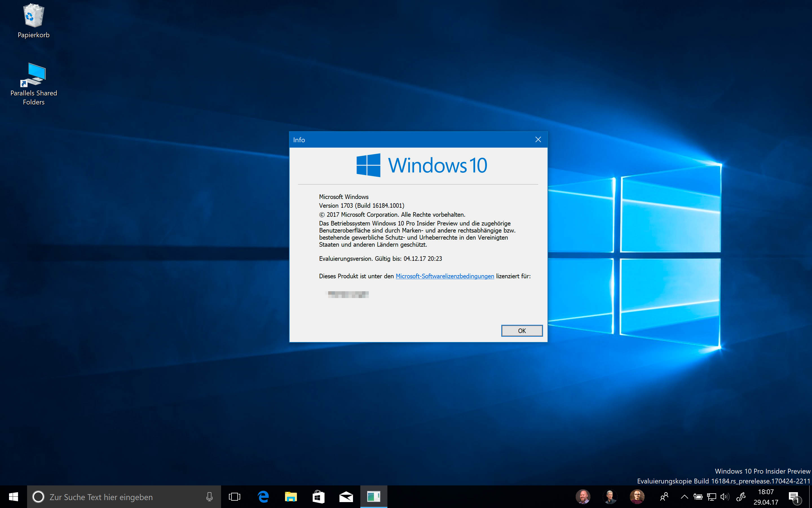The width and height of the screenshot is (812, 508).
Task: Click the search box 'Zur Suche Text hier eingeben'
Action: click(124, 497)
